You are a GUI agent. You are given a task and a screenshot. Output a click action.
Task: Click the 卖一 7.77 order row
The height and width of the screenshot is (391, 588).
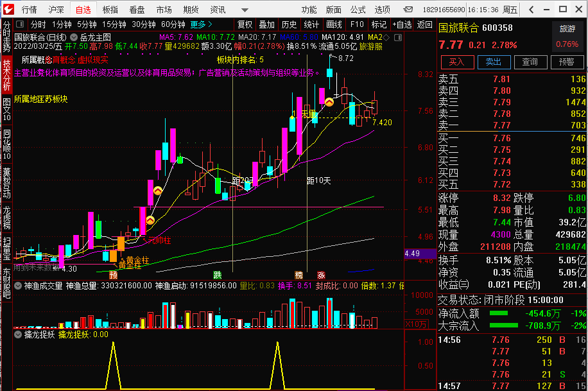pos(512,125)
